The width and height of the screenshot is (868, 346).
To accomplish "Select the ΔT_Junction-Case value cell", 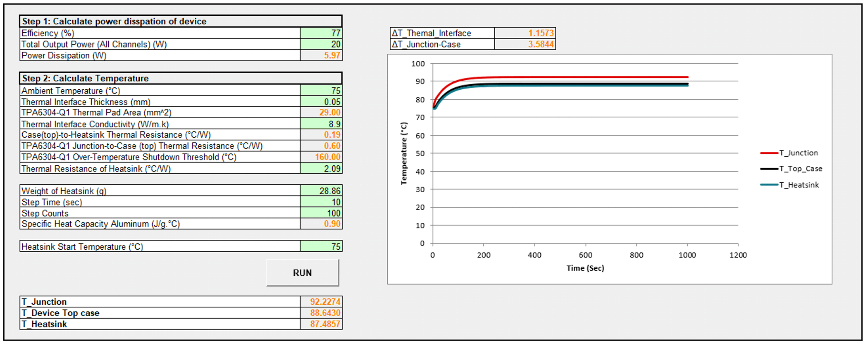I will tap(525, 44).
